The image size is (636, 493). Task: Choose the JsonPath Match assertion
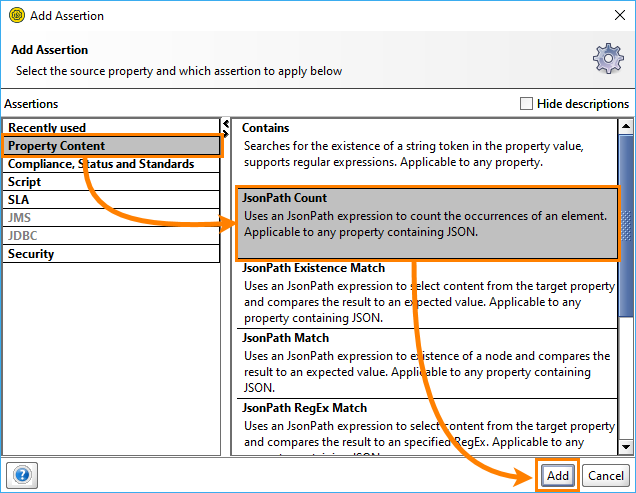coord(427,364)
